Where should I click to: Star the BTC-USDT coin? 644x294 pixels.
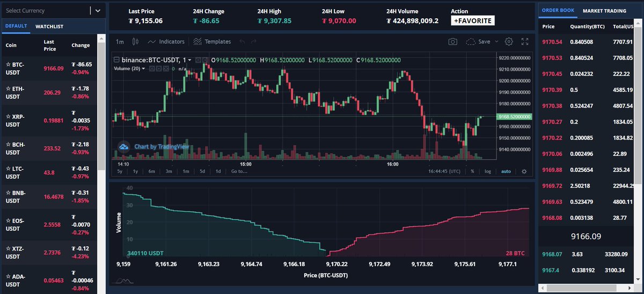pos(8,64)
